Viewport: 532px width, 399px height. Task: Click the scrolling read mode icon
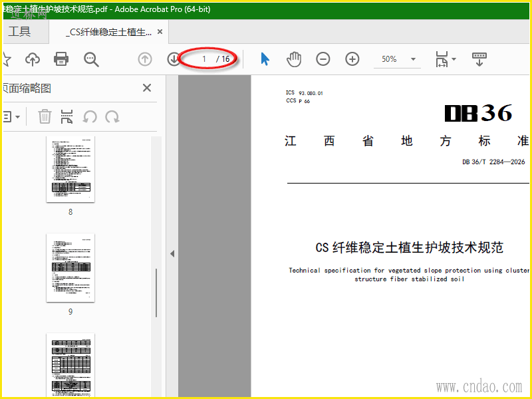479,59
